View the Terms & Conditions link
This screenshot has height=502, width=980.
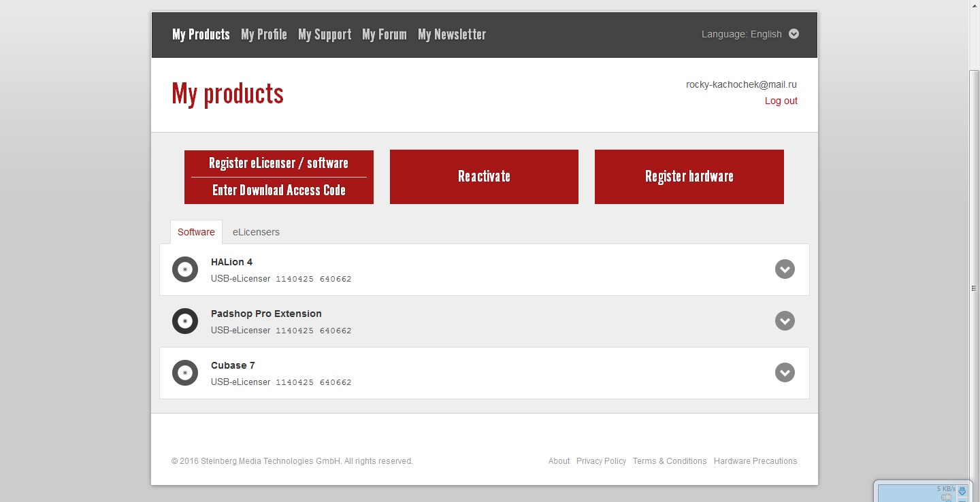pyautogui.click(x=670, y=461)
